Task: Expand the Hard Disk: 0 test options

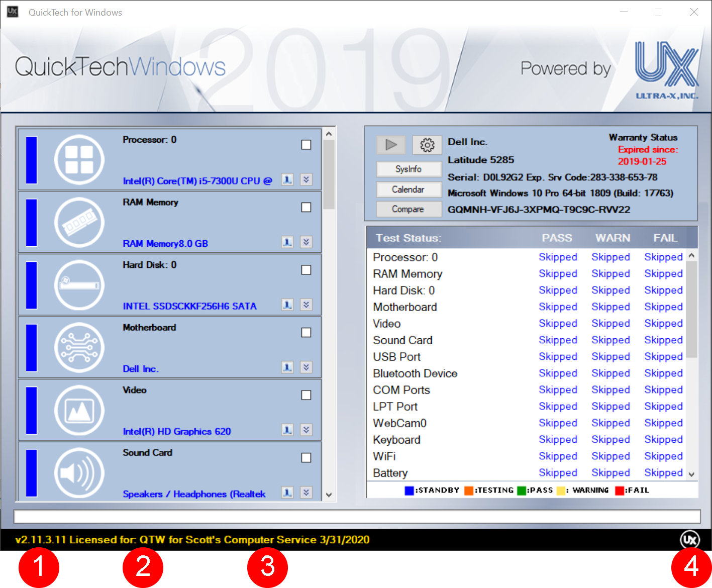Action: [x=306, y=305]
